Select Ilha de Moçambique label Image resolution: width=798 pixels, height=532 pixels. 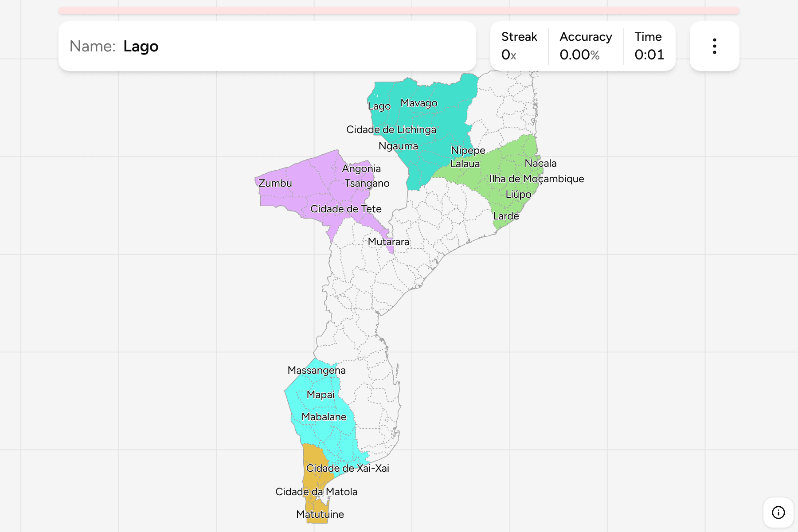point(536,179)
